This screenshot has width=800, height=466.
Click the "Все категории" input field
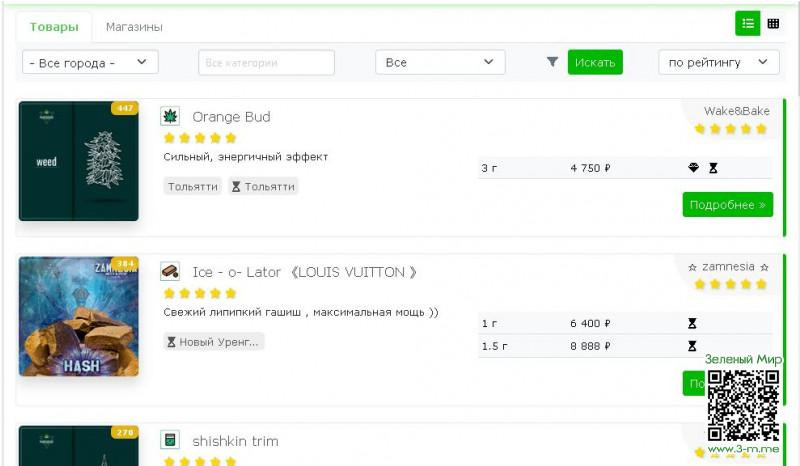[x=266, y=62]
